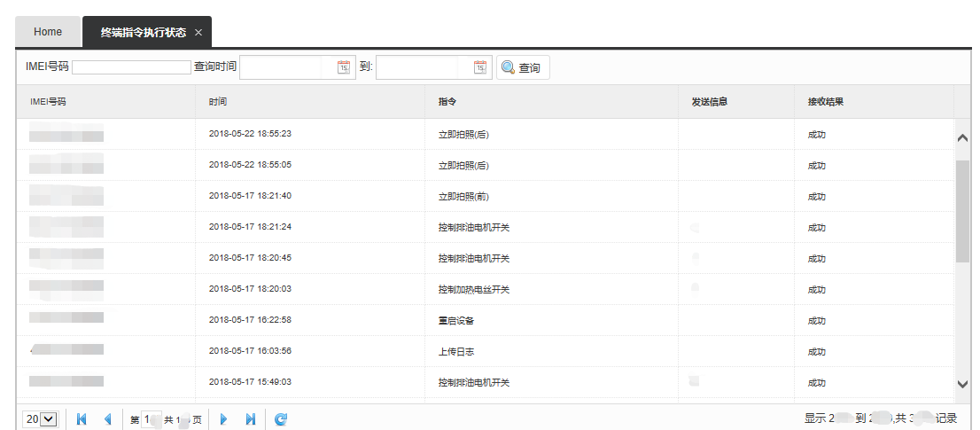Go to the next page arrow

click(224, 419)
